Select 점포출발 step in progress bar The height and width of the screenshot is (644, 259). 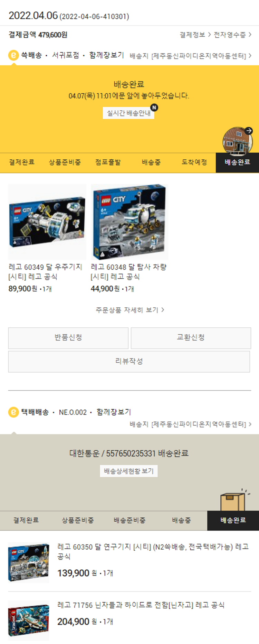[108, 162]
